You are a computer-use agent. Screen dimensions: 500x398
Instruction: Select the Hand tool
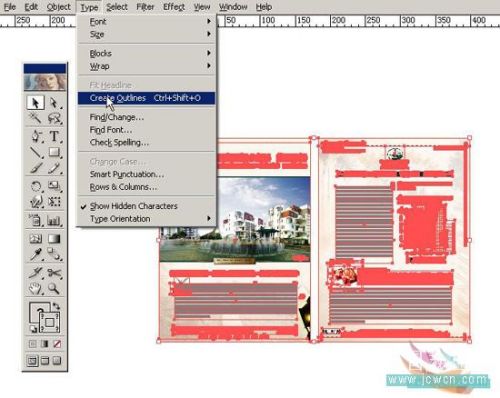pos(35,288)
